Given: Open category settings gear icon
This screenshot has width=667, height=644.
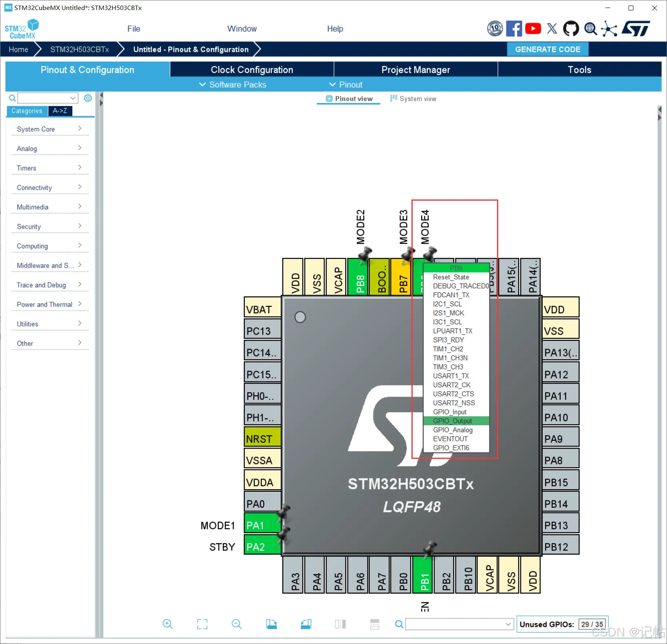Looking at the screenshot, I should [88, 98].
